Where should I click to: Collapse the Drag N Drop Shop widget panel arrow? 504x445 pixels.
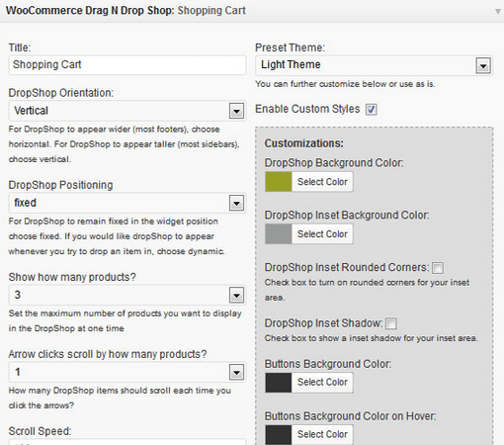click(497, 12)
